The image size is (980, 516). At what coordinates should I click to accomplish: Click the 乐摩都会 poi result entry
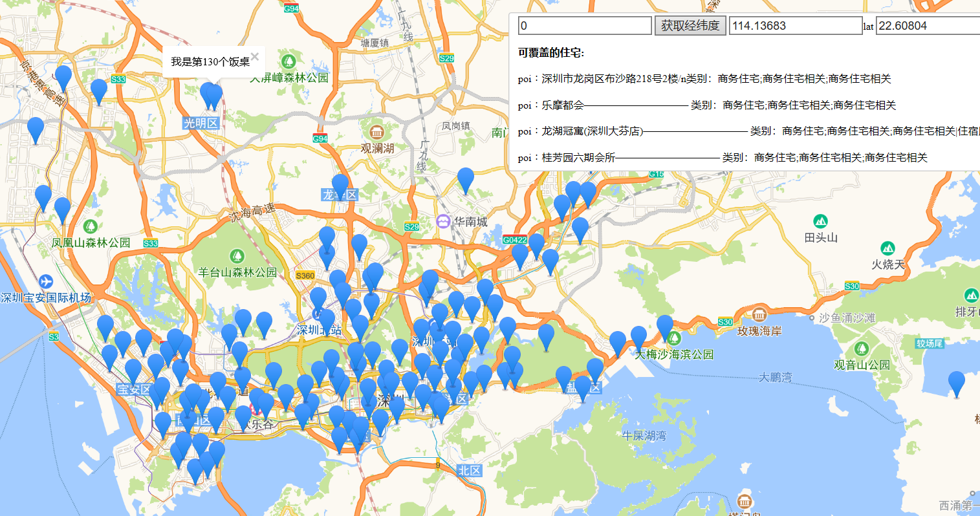coord(563,105)
